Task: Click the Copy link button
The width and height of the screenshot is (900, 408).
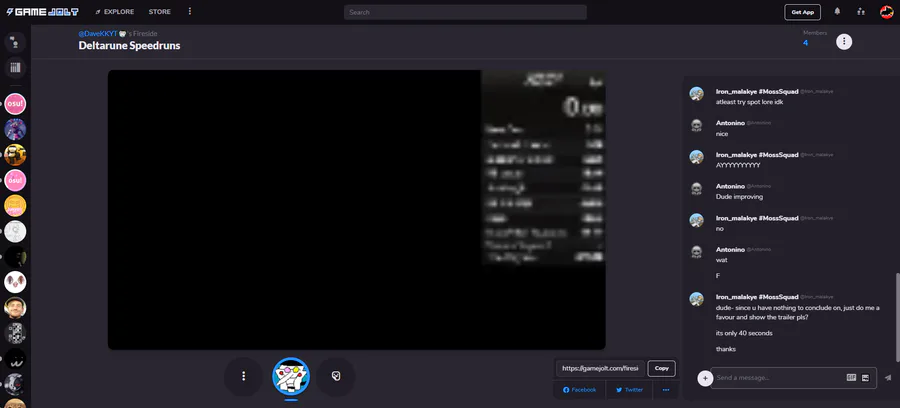Action: 662,368
